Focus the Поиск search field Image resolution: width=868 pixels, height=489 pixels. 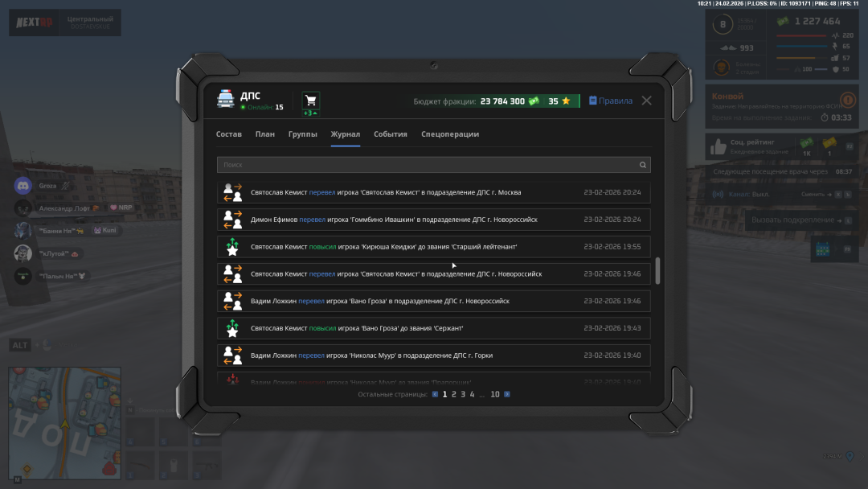point(426,165)
